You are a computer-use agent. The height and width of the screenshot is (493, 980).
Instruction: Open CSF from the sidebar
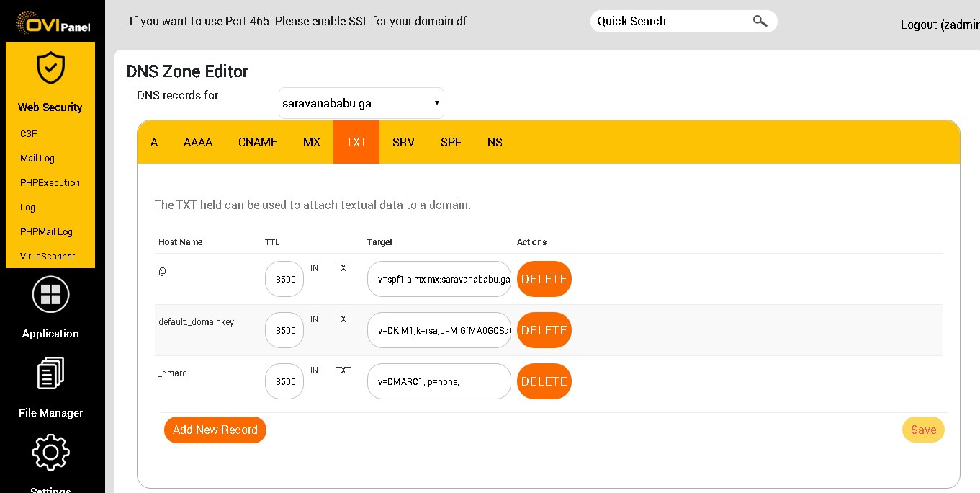pos(30,133)
